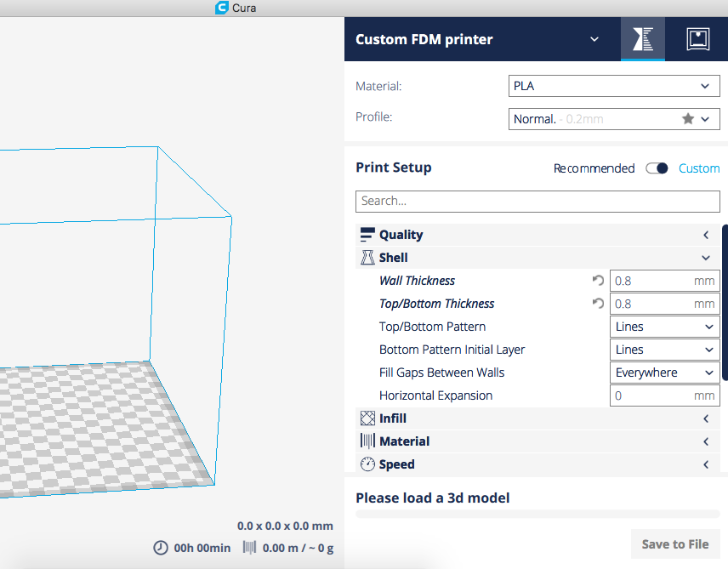
Task: Toggle the Recommended/Custom print setup switch
Action: click(657, 168)
